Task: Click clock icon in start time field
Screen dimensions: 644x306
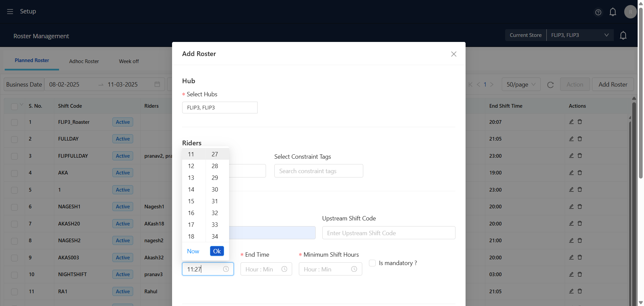Action: click(226, 269)
